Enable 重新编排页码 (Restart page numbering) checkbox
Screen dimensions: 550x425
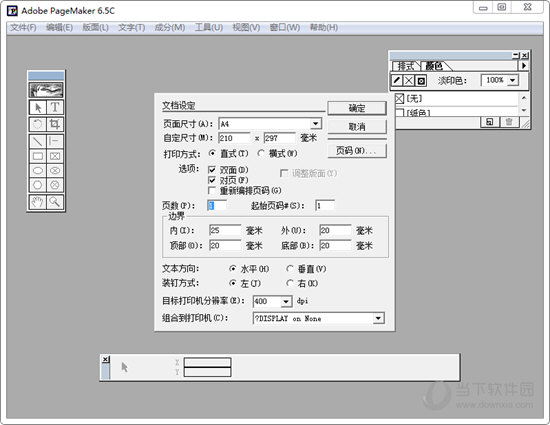click(212, 190)
